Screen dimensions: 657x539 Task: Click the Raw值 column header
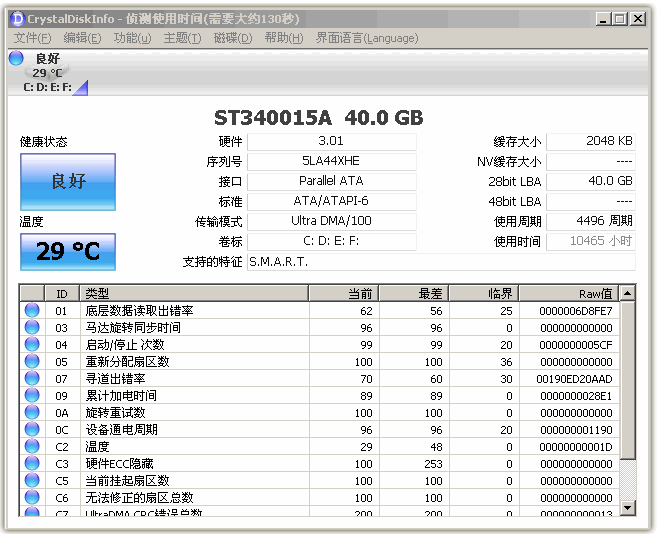(x=568, y=293)
